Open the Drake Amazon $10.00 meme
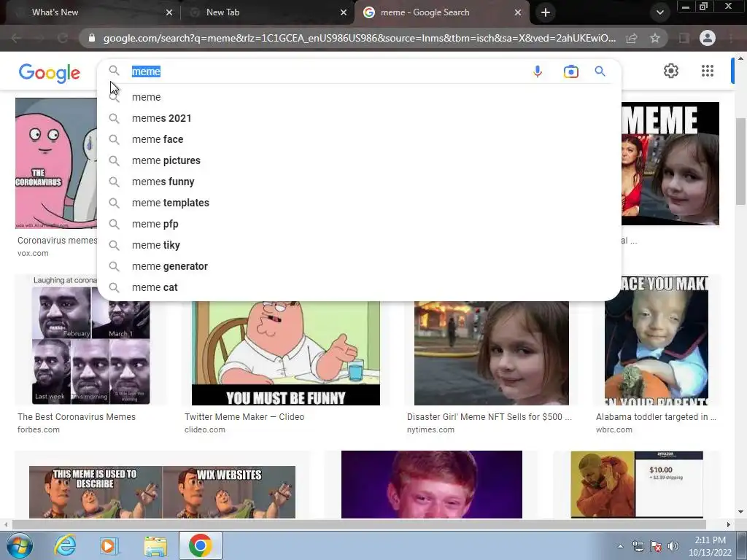This screenshot has width=747, height=560. click(x=636, y=484)
